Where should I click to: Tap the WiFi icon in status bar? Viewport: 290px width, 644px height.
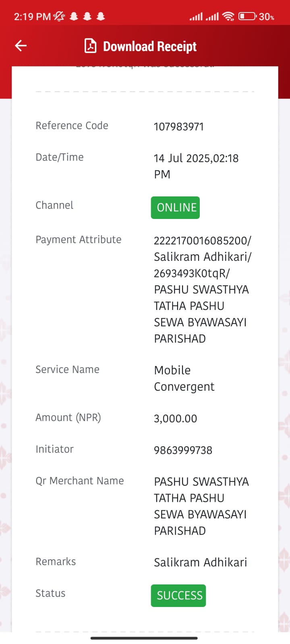tap(228, 17)
